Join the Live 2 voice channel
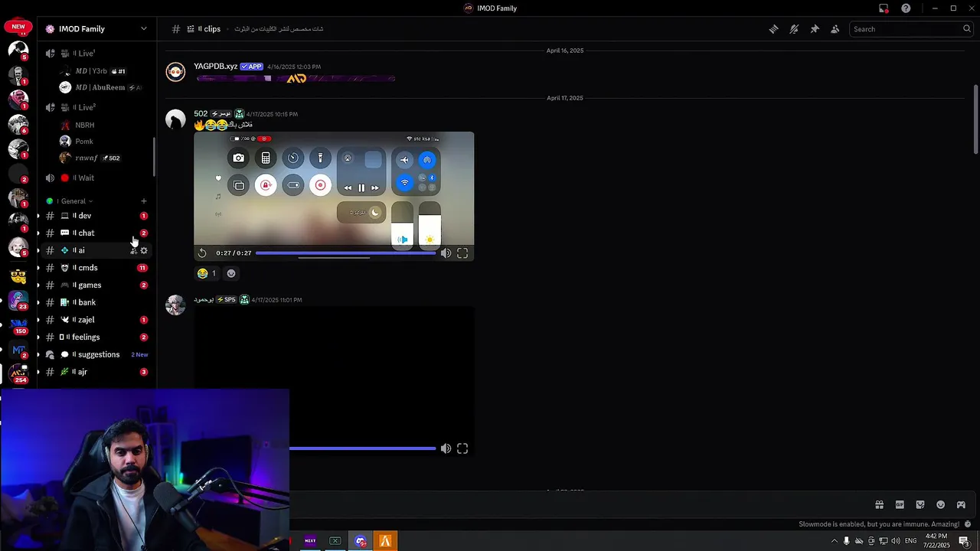This screenshot has height=551, width=980. point(96,107)
